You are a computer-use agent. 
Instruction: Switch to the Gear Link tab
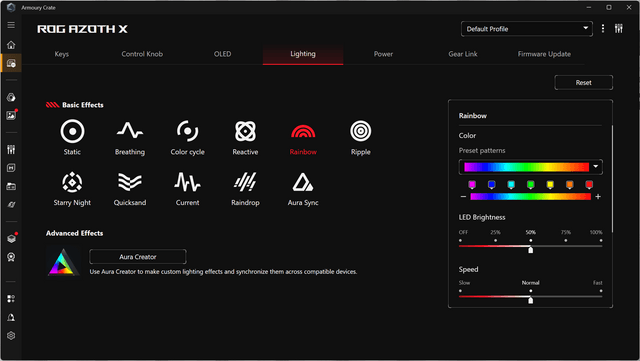click(x=463, y=54)
